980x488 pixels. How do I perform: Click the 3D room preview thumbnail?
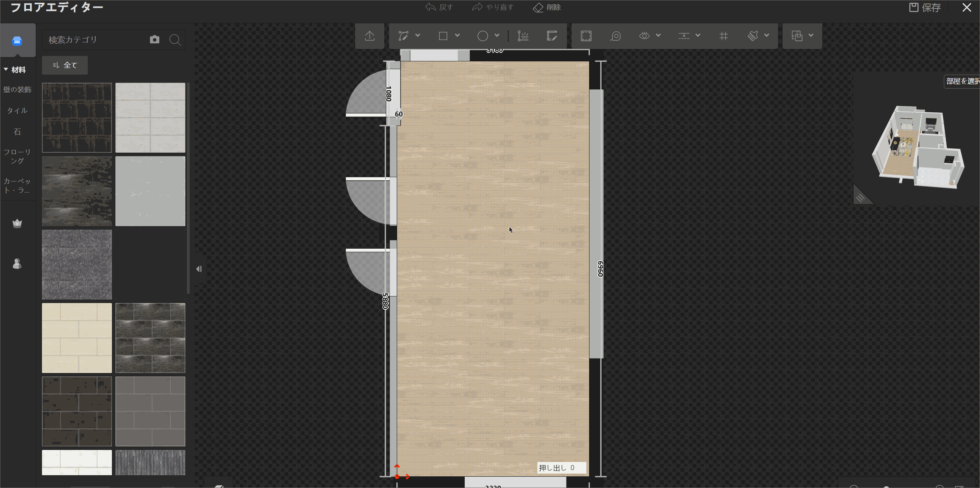coord(918,148)
